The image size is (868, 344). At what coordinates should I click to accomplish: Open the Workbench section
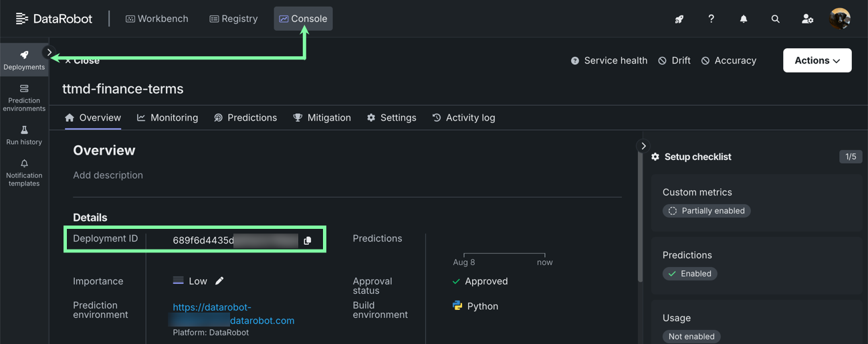pyautogui.click(x=157, y=19)
